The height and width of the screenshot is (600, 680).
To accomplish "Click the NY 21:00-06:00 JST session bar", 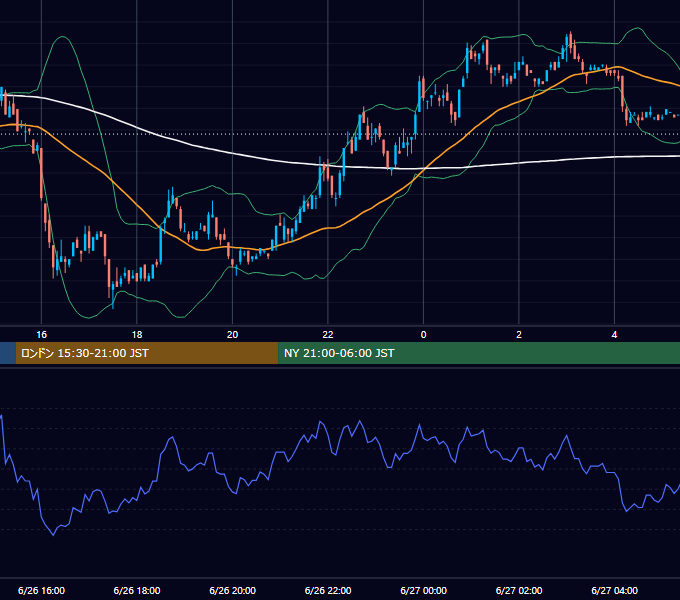I will (479, 353).
